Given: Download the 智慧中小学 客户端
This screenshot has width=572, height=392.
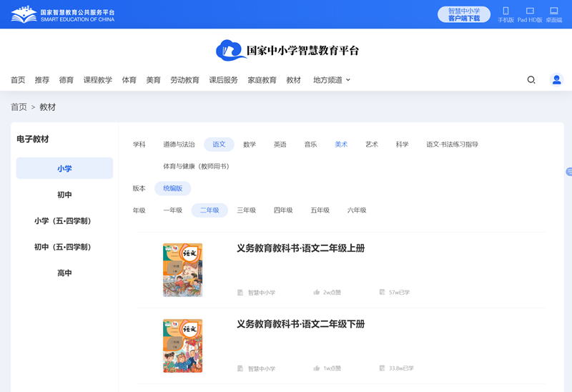Looking at the screenshot, I should click(x=463, y=14).
